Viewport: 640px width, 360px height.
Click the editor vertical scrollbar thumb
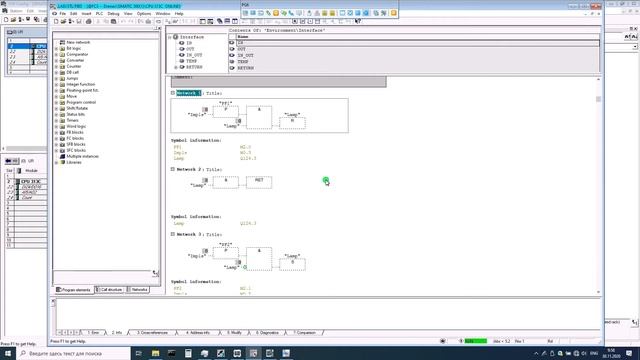(598, 99)
